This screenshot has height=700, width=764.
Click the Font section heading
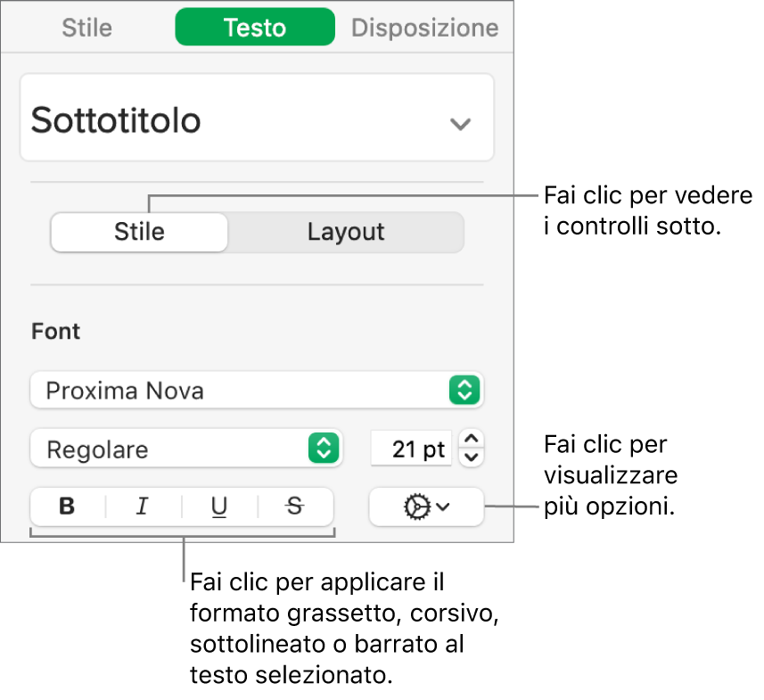[x=55, y=332]
